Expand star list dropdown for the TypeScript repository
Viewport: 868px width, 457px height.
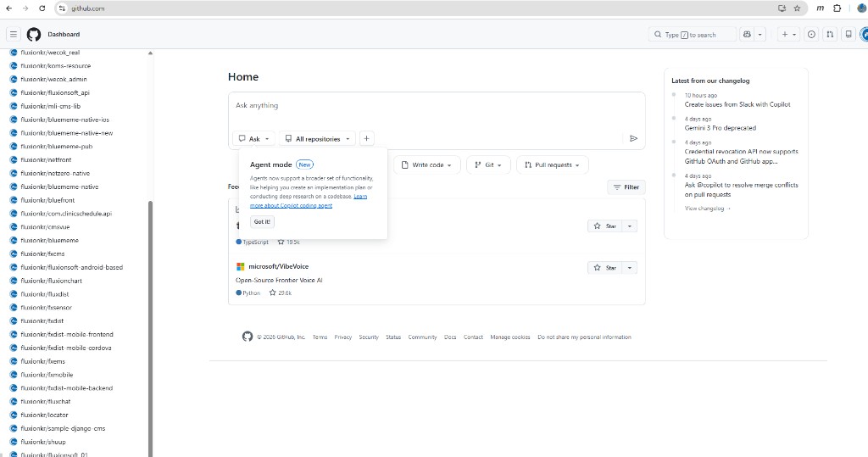[x=630, y=226]
